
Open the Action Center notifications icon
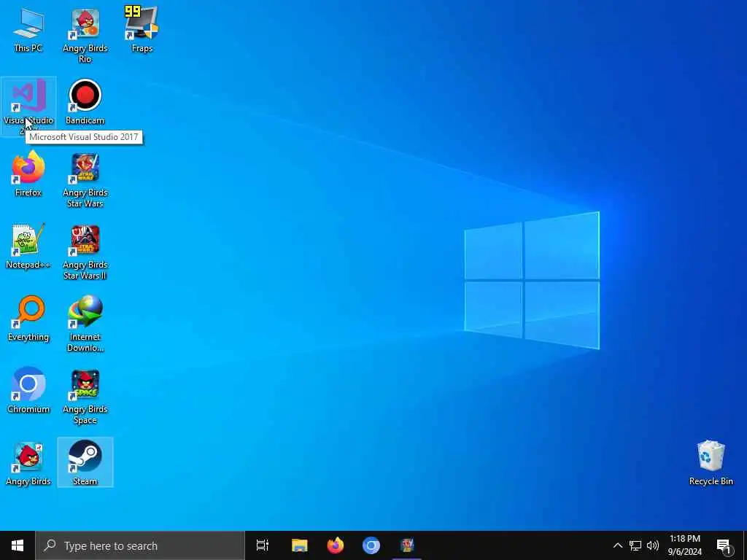pyautogui.click(x=724, y=545)
